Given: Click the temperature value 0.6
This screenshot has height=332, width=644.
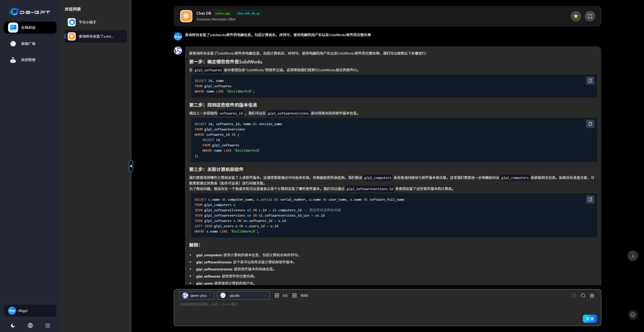Looking at the screenshot, I should tap(285, 295).
